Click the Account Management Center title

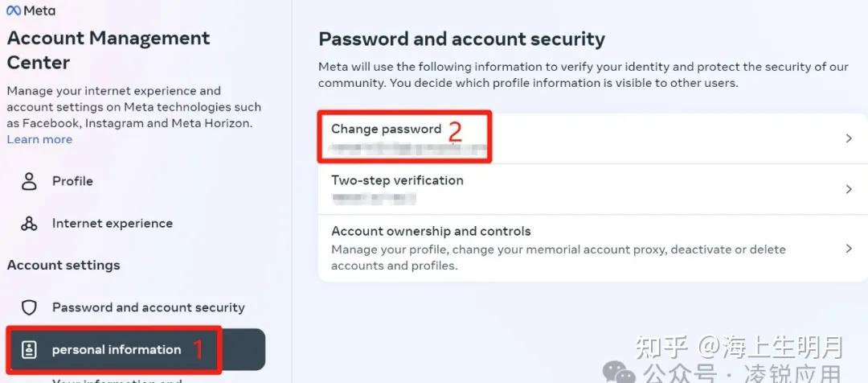pyautogui.click(x=108, y=50)
